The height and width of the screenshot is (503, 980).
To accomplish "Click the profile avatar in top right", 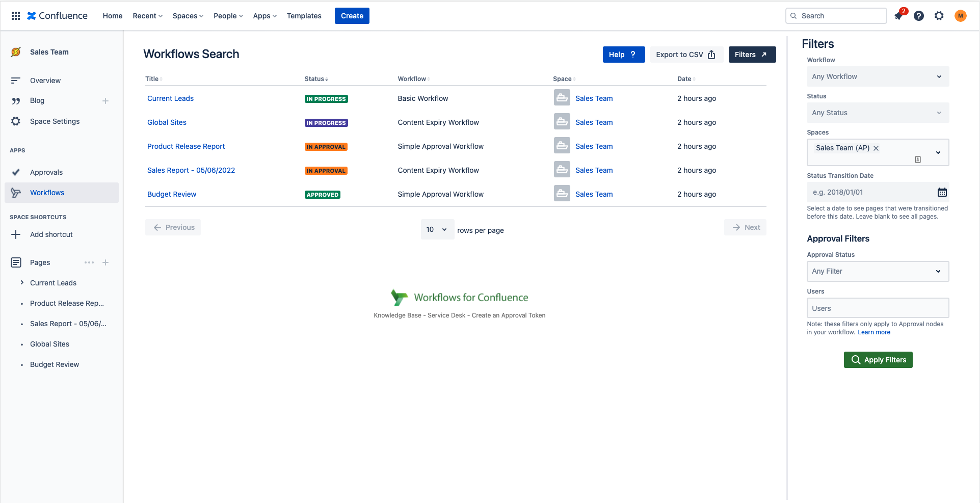I will 961,16.
